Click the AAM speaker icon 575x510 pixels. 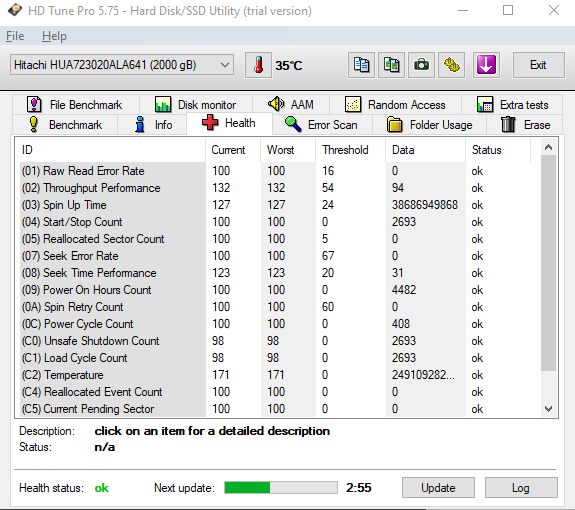[x=276, y=104]
